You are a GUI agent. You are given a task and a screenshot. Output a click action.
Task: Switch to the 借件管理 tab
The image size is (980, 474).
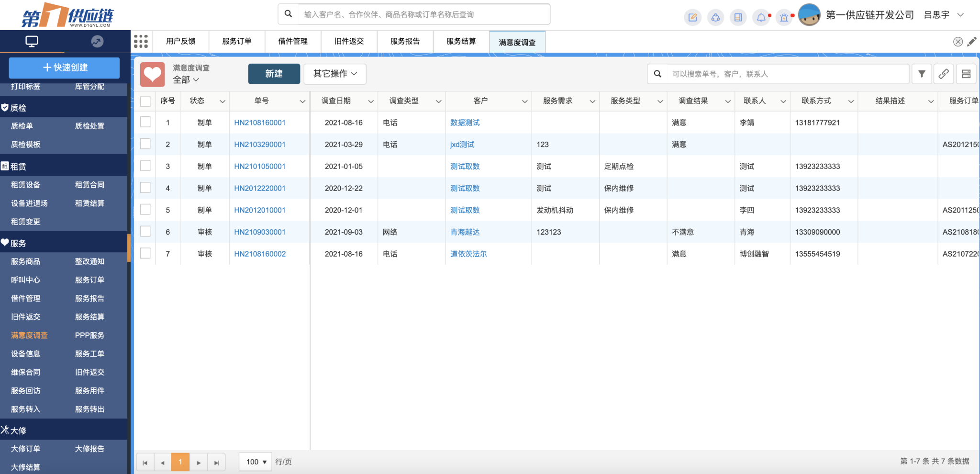click(293, 41)
